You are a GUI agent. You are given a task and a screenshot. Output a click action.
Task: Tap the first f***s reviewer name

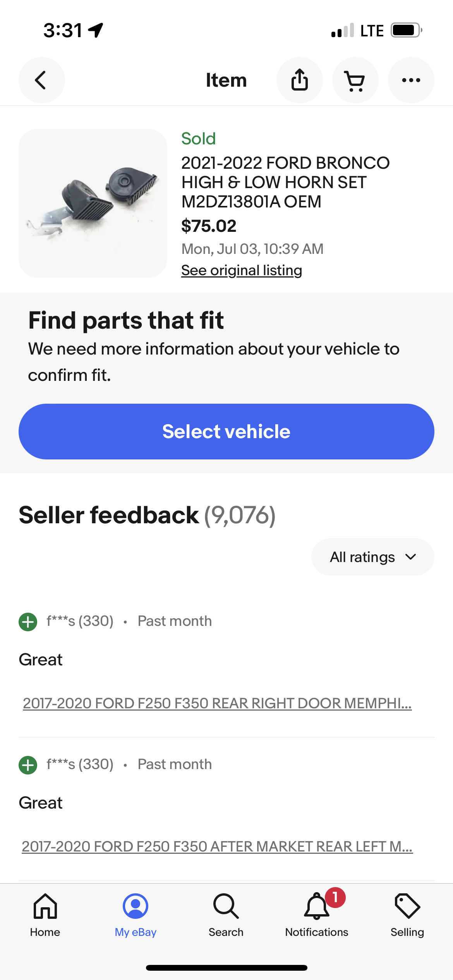[80, 621]
